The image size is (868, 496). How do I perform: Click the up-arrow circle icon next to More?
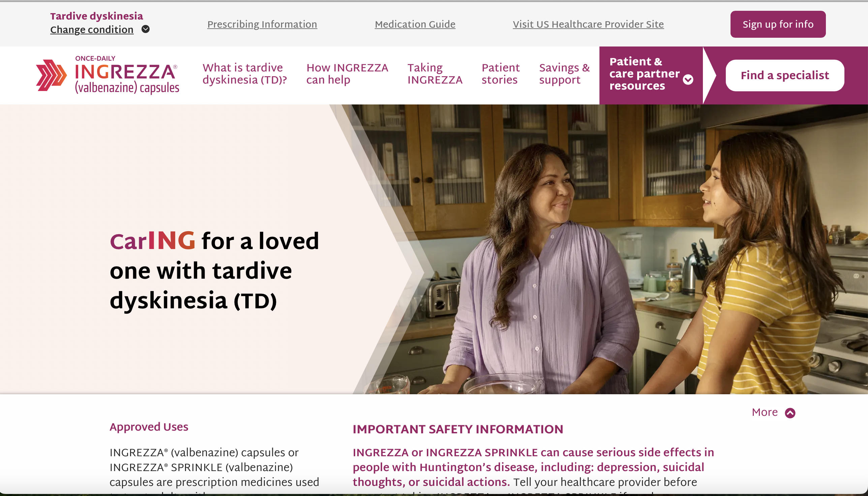click(x=790, y=413)
